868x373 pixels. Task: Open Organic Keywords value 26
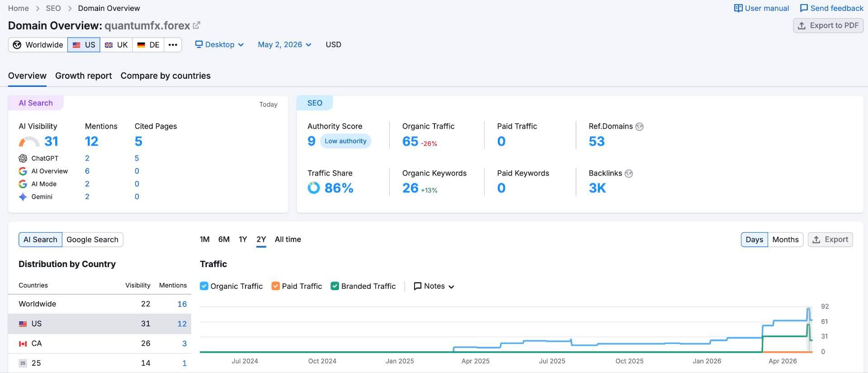click(x=410, y=188)
